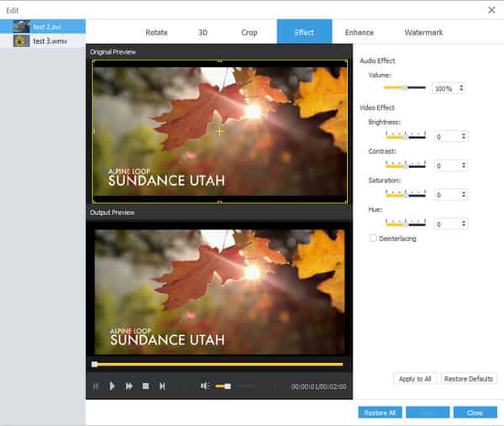Screen dimensions: 504x426
Task: Switch to the Watermark tab
Action: [423, 33]
